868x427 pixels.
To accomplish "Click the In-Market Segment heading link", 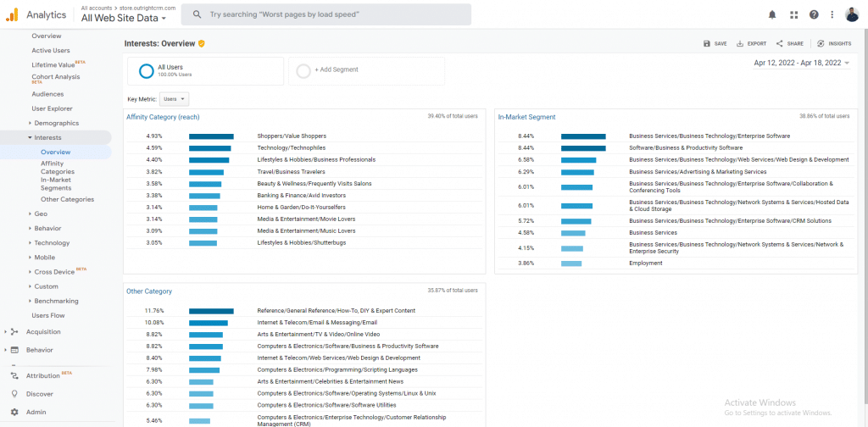I will coord(526,117).
